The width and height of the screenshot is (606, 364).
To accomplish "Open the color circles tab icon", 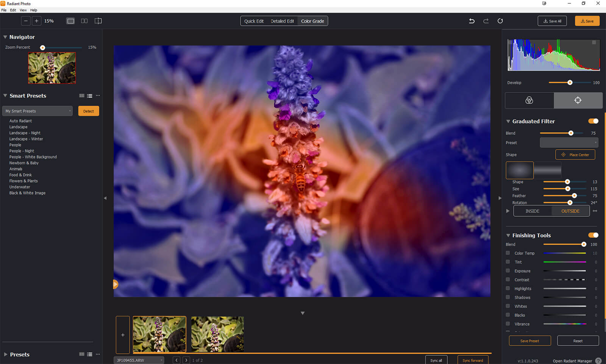I will point(529,100).
